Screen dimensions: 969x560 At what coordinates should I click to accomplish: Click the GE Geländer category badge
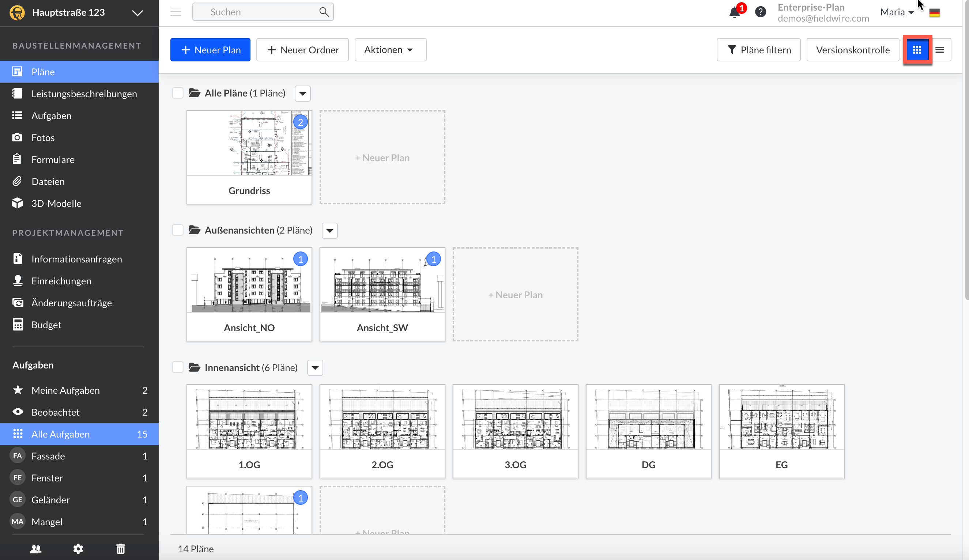(17, 500)
